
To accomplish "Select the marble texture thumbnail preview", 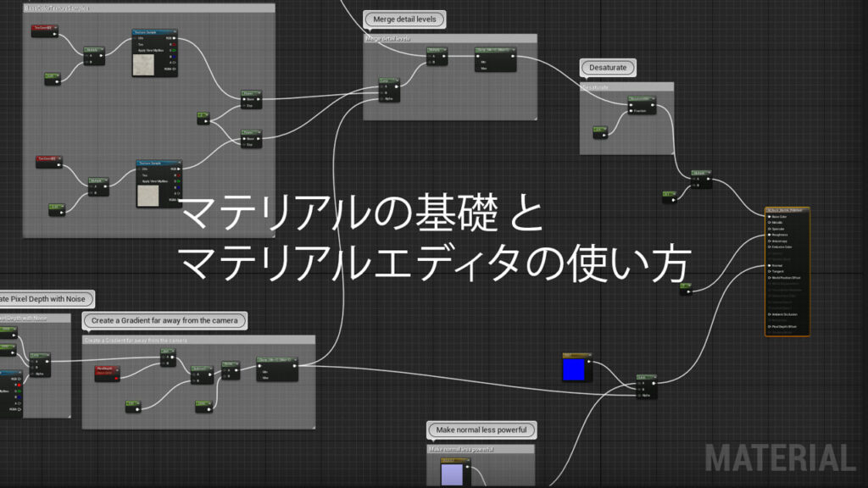I will (144, 64).
